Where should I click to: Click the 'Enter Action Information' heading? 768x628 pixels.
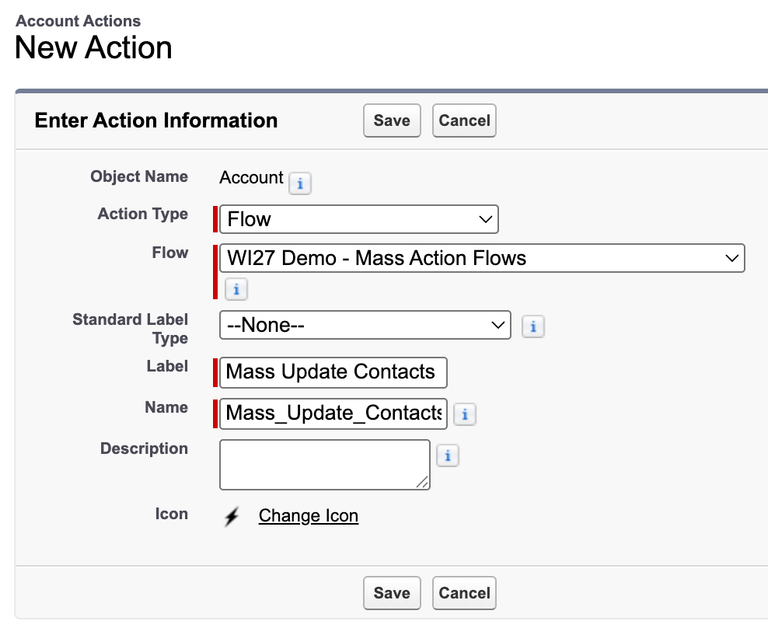(156, 121)
